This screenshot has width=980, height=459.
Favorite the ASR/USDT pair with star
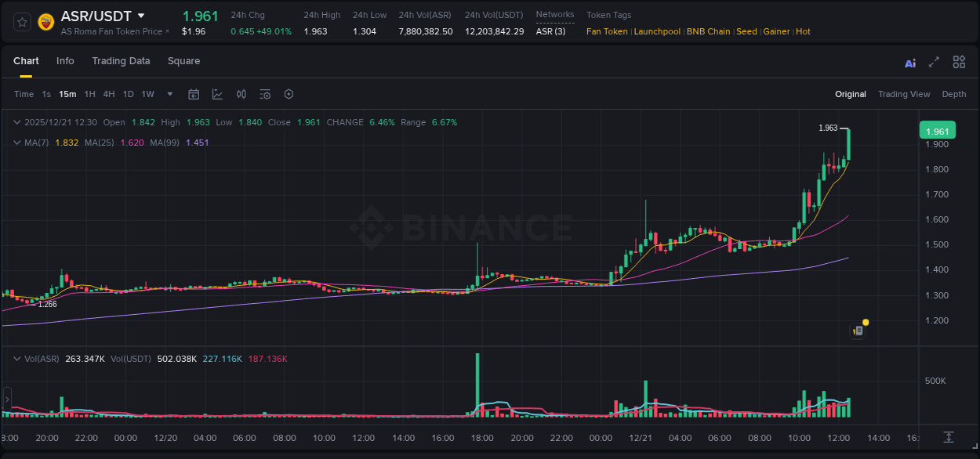pyautogui.click(x=21, y=21)
